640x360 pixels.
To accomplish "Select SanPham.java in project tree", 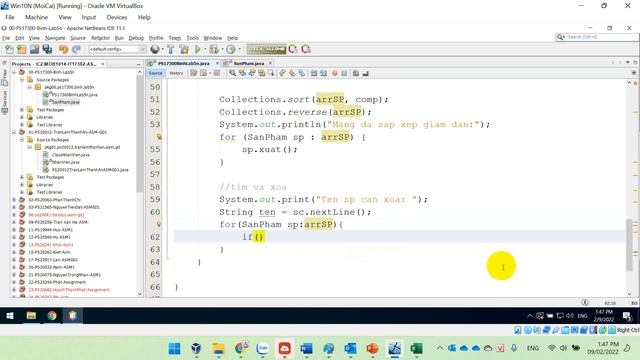I will tap(66, 102).
